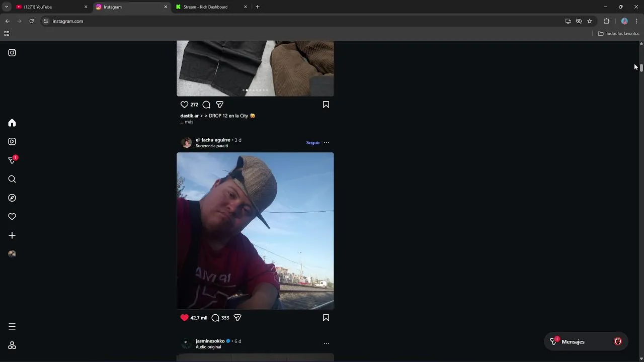Open Instagram Home from the sidebar
This screenshot has width=644, height=362.
tap(12, 123)
